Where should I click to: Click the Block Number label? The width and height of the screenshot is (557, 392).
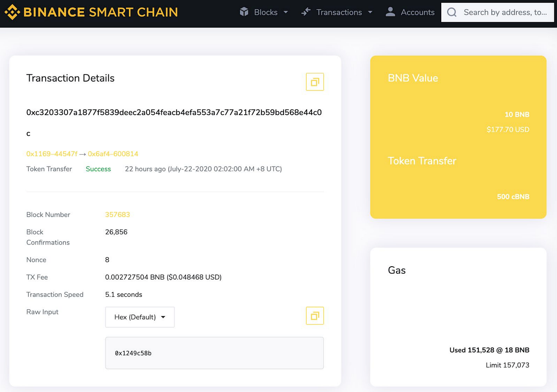pyautogui.click(x=48, y=215)
